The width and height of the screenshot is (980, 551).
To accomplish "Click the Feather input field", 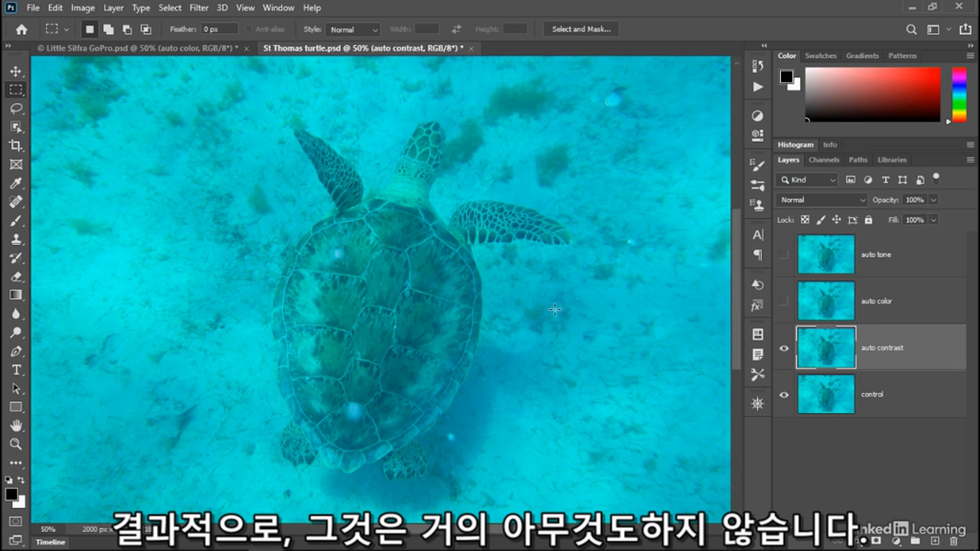I will [x=220, y=29].
